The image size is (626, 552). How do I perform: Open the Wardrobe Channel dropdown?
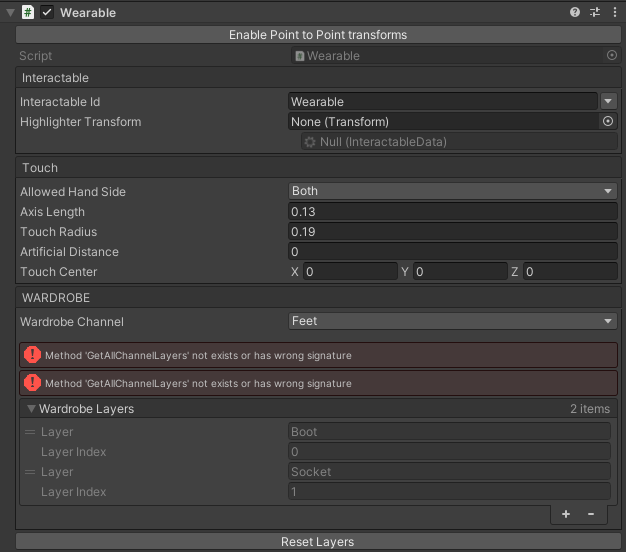click(x=453, y=321)
